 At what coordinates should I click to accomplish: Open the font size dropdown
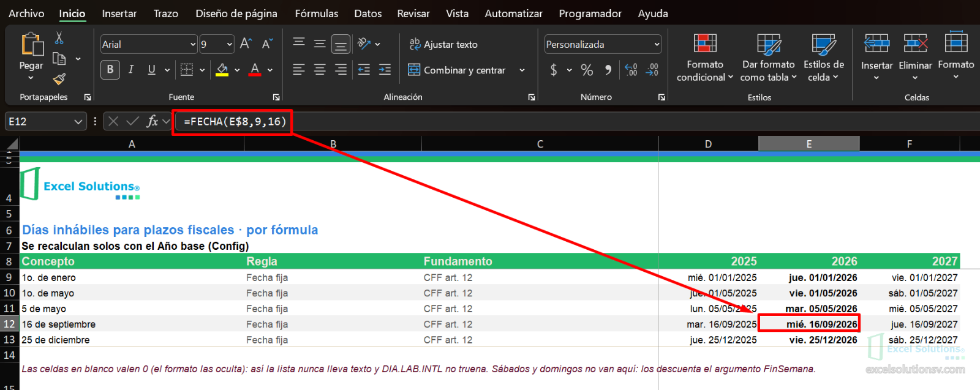tap(230, 44)
